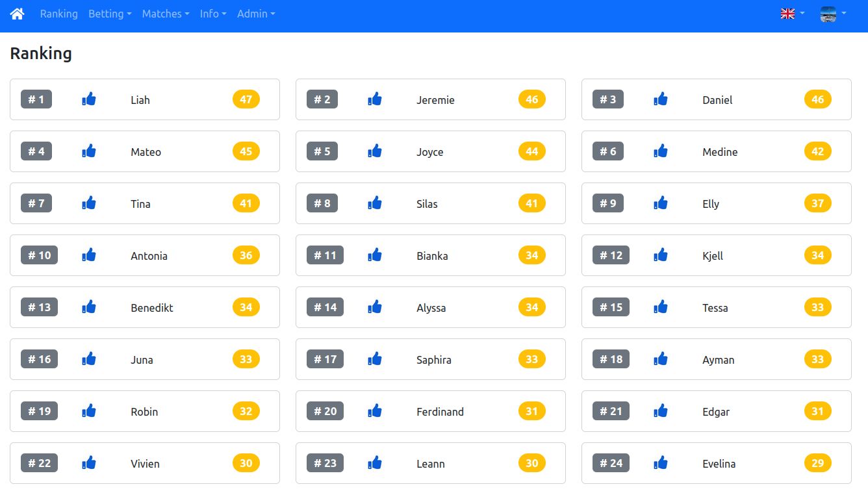The image size is (868, 493).
Task: Open the language flag dropdown
Action: pyautogui.click(x=793, y=14)
